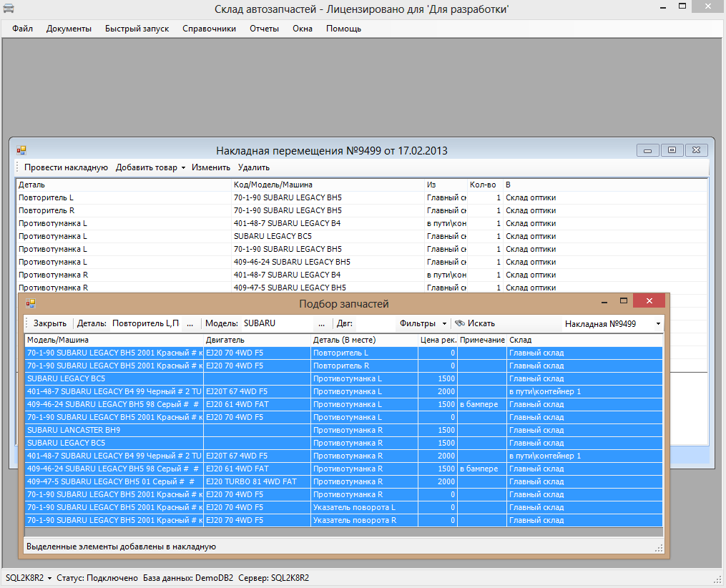Click the Закрыть button in parts selection
This screenshot has width=726, height=588.
(x=49, y=323)
